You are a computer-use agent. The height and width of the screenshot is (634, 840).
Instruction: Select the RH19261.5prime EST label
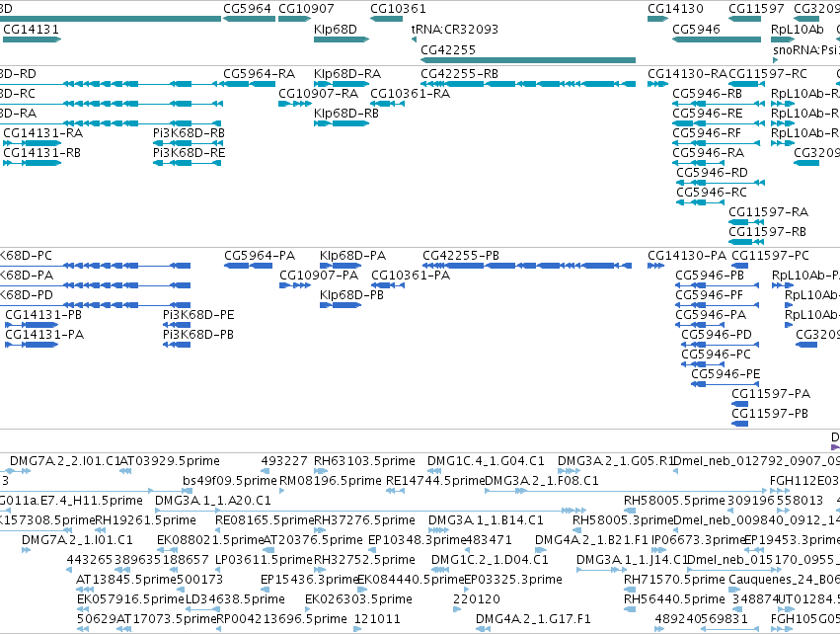(x=145, y=520)
